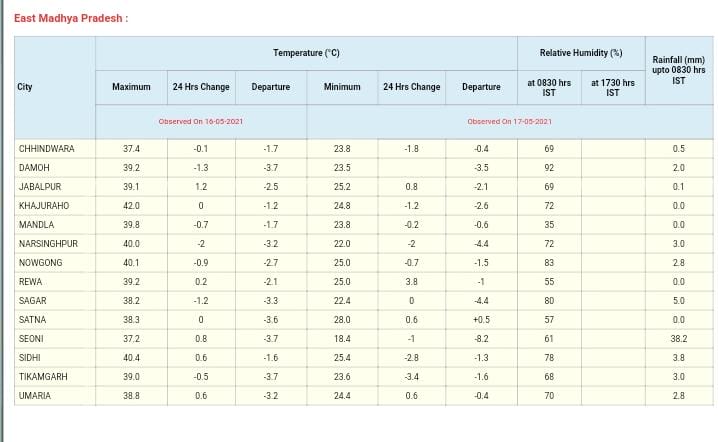
Task: Click the Minimum temperature column header
Action: coord(342,87)
